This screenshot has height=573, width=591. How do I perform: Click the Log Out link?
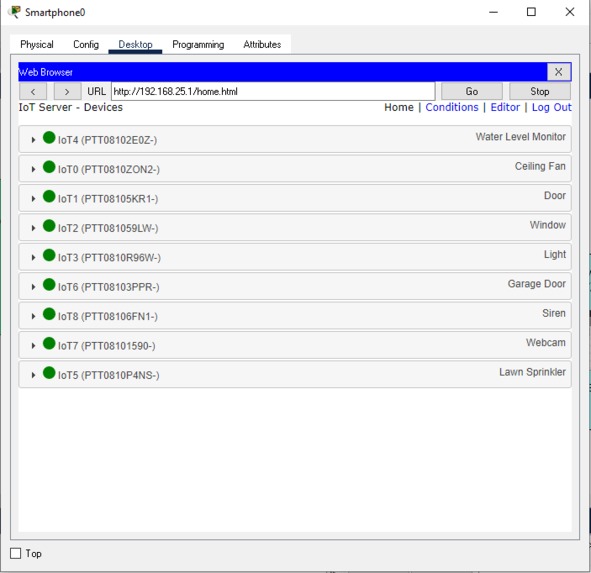pyautogui.click(x=551, y=107)
